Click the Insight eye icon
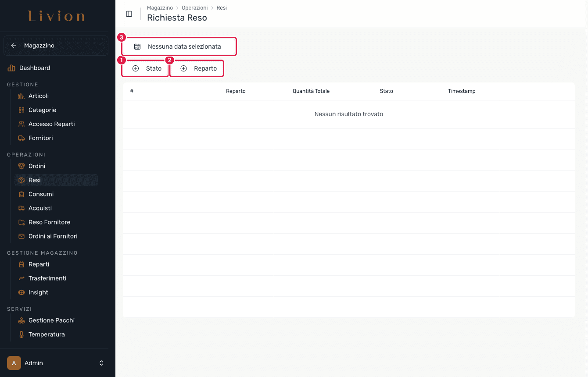This screenshot has height=377, width=588. click(x=21, y=292)
